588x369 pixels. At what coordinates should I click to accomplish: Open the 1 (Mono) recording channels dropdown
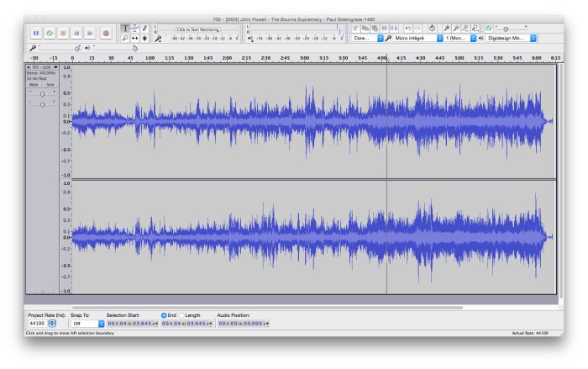tap(460, 39)
